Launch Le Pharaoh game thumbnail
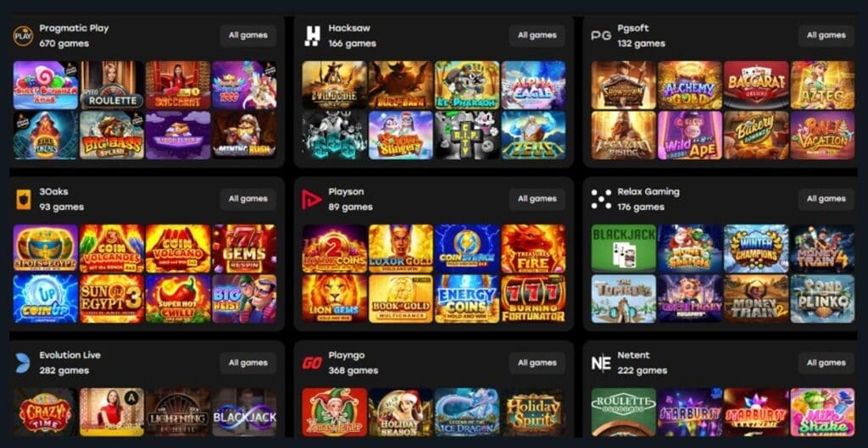 point(467,86)
